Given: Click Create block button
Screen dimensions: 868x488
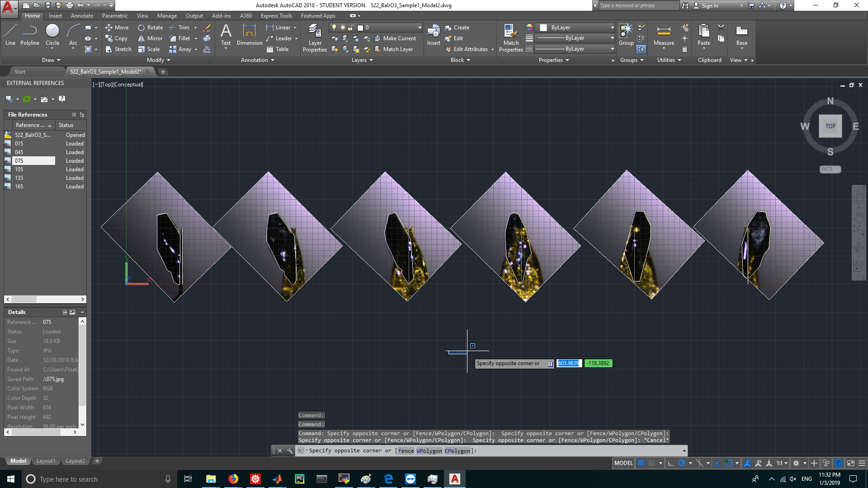Looking at the screenshot, I should [457, 28].
